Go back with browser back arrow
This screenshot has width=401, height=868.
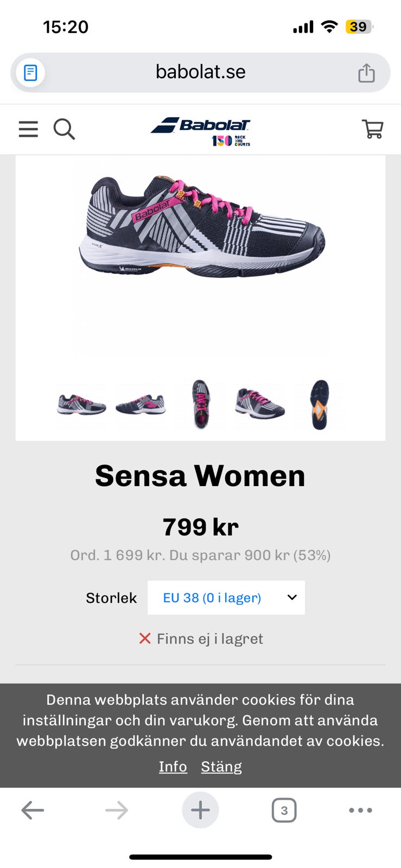[x=33, y=810]
